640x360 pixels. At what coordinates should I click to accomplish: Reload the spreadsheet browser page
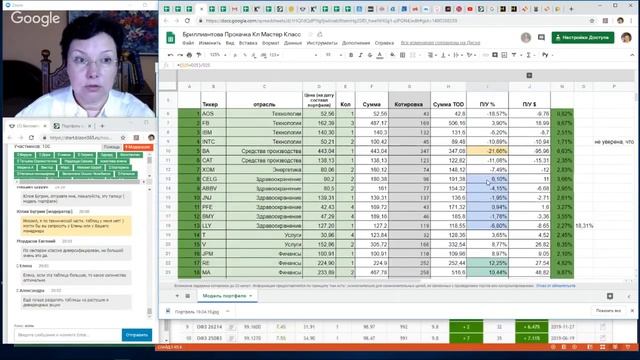[x=187, y=20]
